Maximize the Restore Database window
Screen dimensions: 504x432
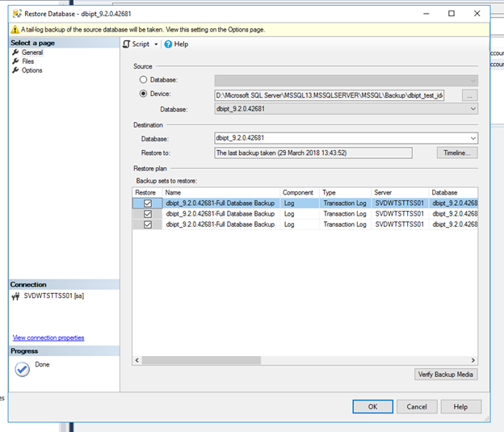[451, 14]
